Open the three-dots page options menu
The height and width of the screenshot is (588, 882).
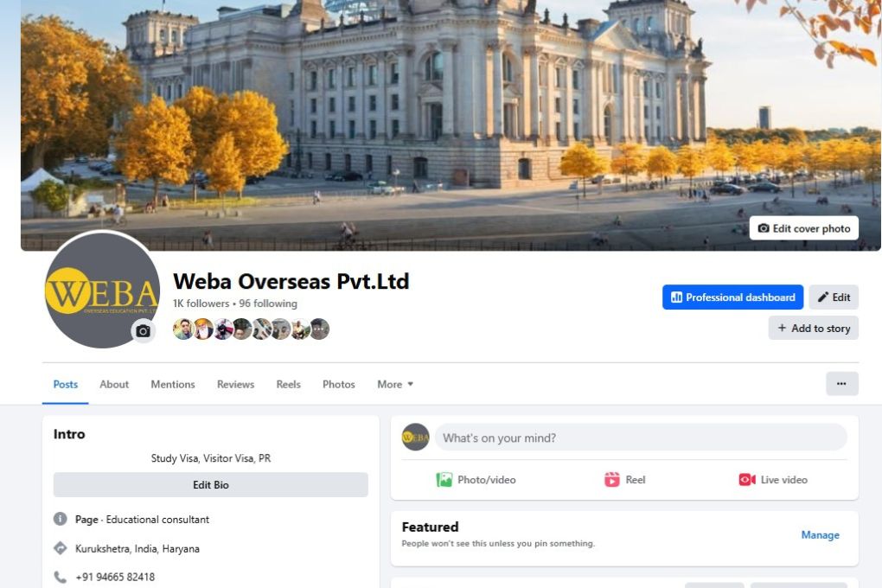(841, 384)
